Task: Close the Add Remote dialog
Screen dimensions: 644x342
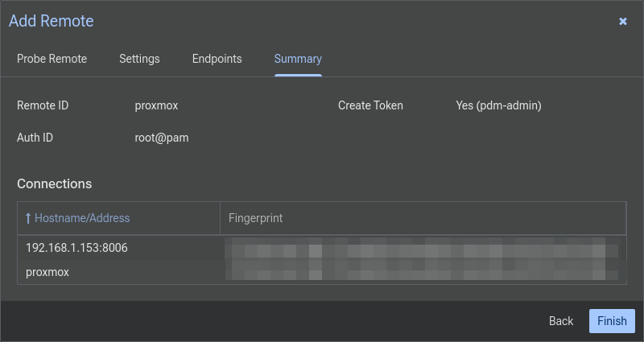Action: [x=622, y=22]
